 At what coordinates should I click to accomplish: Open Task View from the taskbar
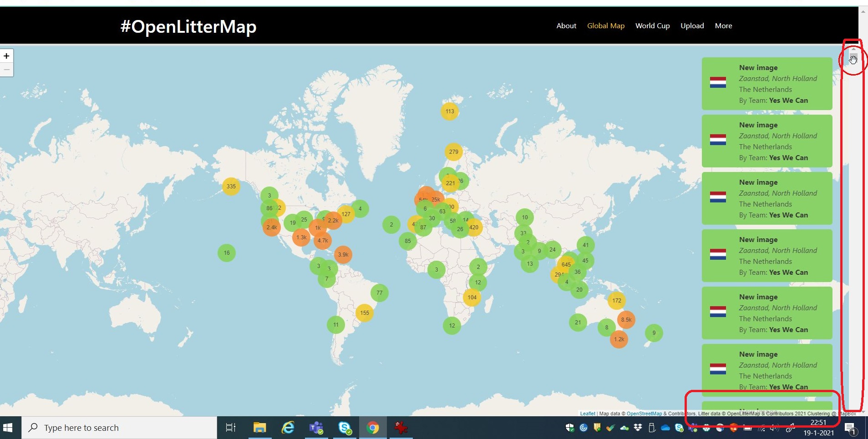coord(231,428)
